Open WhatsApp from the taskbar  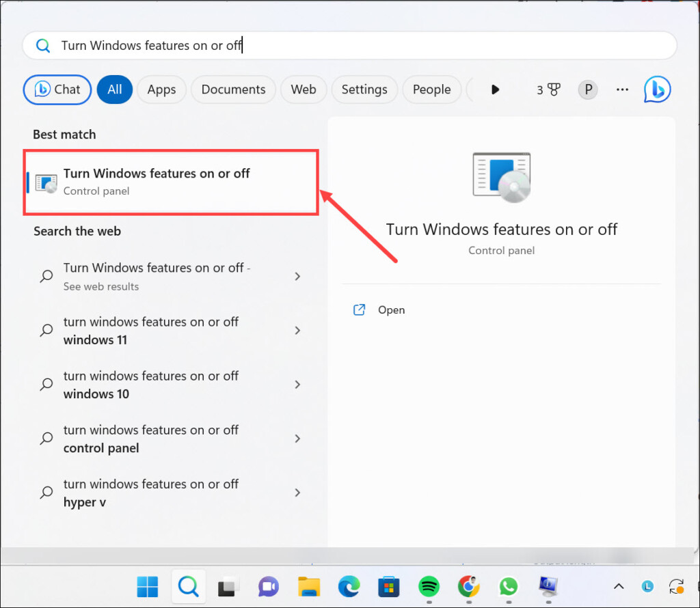click(508, 586)
